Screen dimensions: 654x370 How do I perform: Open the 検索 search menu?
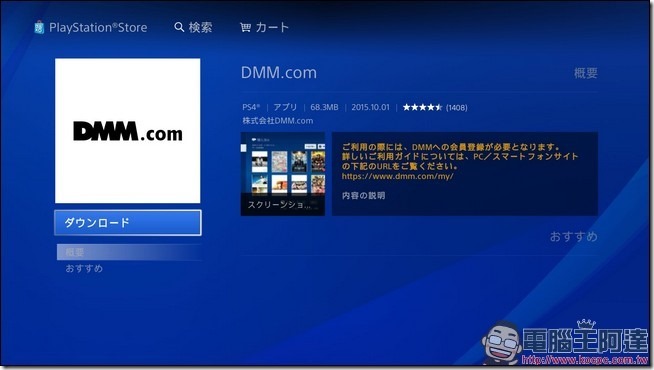coord(200,28)
